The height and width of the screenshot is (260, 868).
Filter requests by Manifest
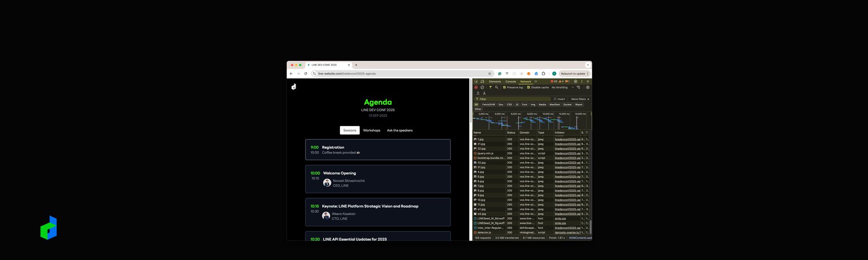555,104
